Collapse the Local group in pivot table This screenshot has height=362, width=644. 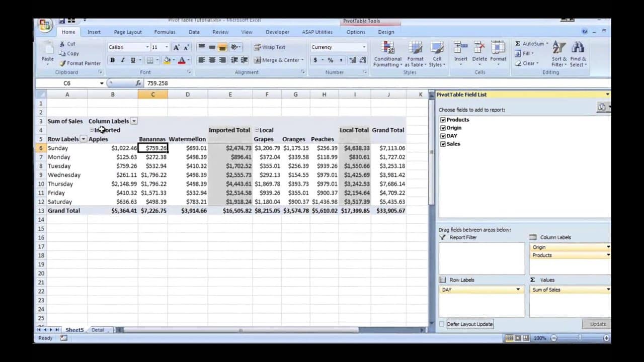click(257, 130)
